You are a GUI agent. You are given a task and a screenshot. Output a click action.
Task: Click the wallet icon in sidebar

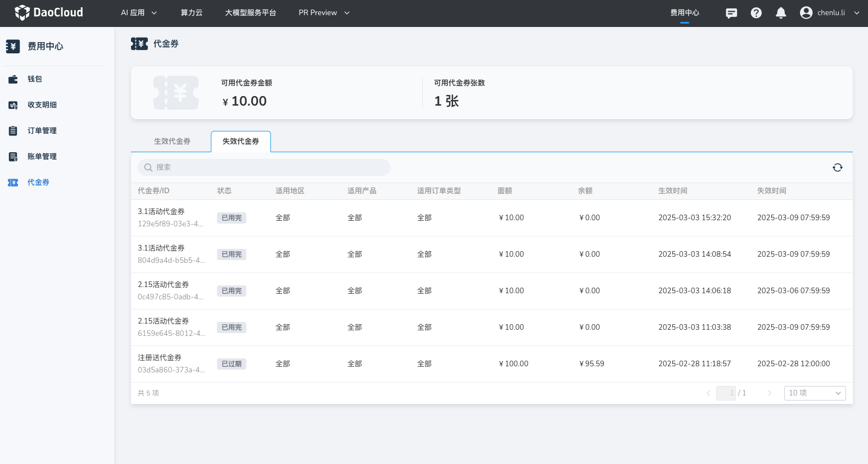(13, 79)
